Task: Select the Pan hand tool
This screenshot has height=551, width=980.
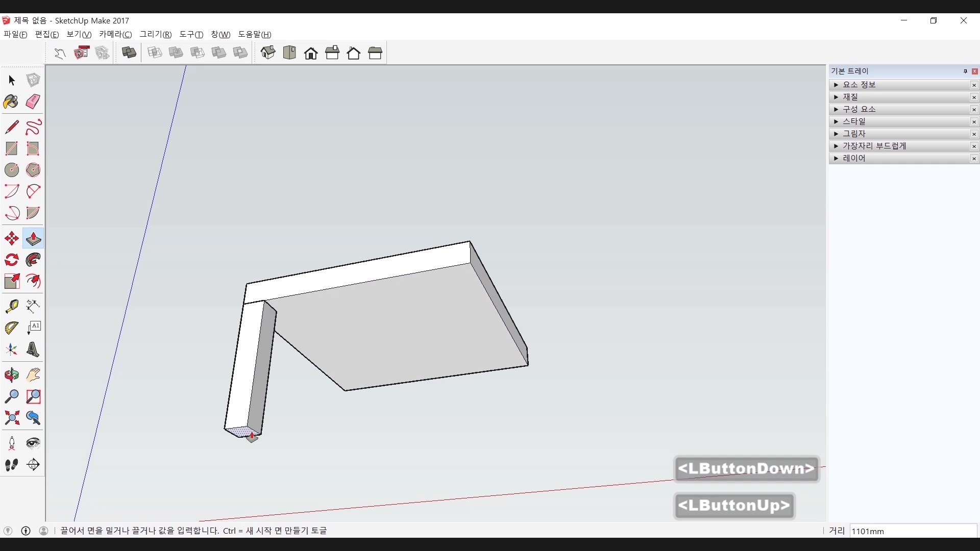Action: click(33, 375)
